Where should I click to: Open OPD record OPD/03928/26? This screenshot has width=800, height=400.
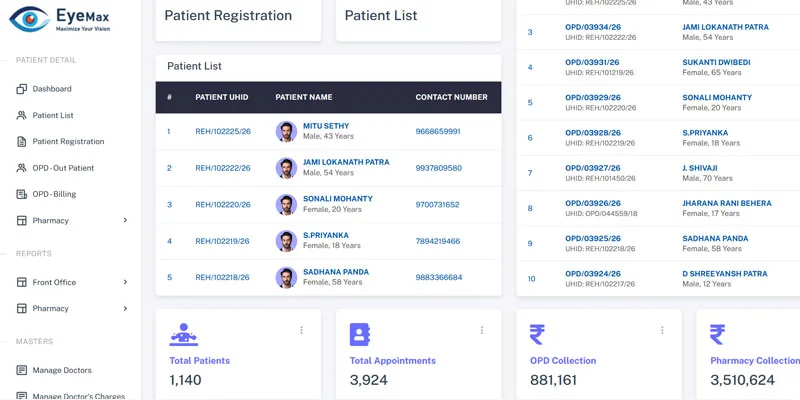(593, 133)
